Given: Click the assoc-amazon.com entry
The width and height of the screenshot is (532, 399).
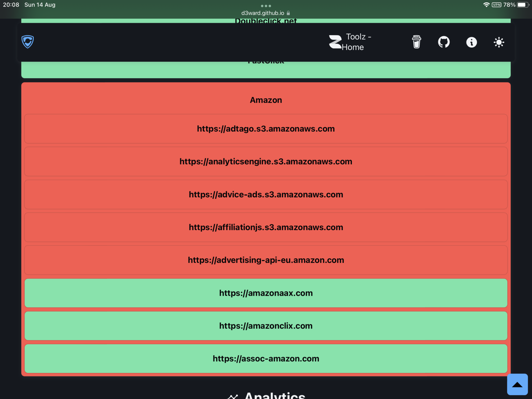Looking at the screenshot, I should (x=266, y=359).
